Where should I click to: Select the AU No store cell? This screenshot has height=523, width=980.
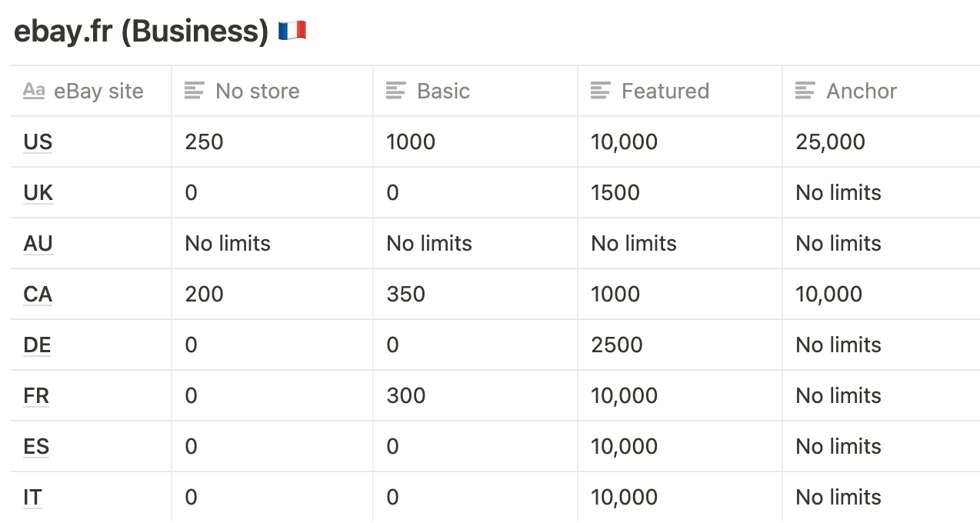tap(272, 244)
